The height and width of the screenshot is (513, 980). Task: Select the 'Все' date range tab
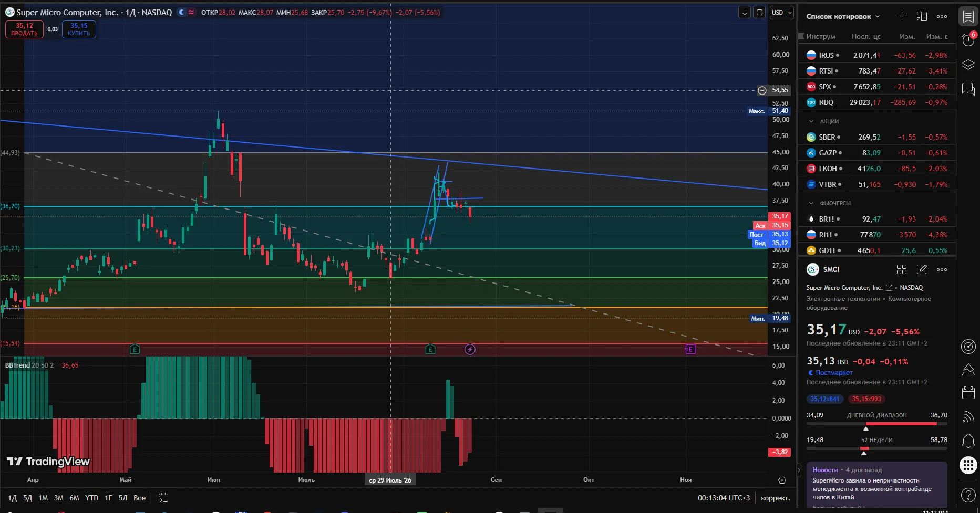pyautogui.click(x=139, y=498)
